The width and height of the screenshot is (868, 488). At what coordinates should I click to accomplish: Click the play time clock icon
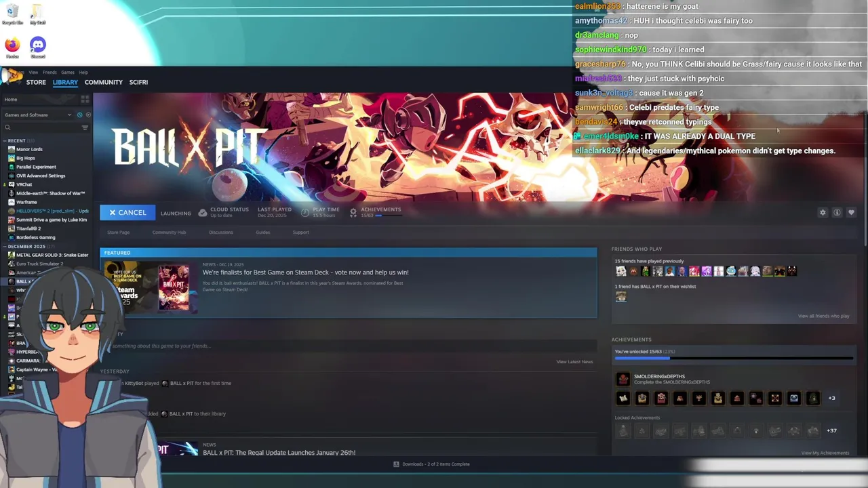point(305,212)
